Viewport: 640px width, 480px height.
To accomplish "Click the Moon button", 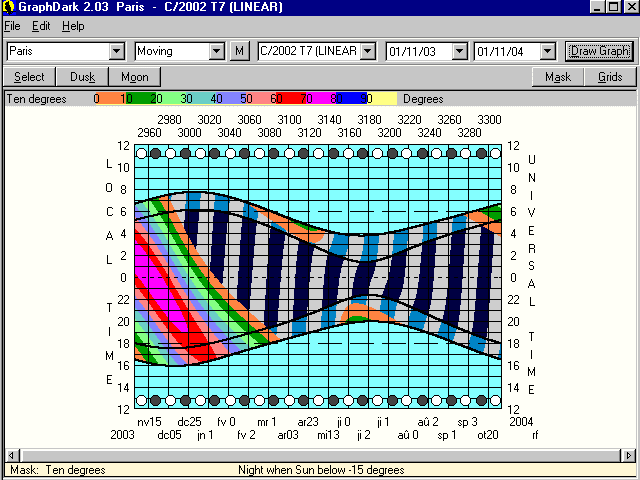I will tap(135, 77).
